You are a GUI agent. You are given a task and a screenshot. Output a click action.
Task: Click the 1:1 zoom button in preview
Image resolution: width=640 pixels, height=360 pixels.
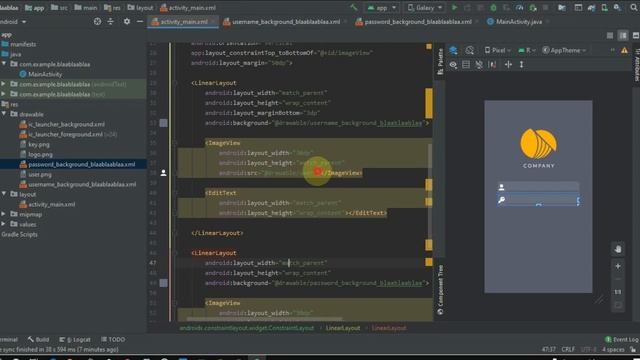[x=618, y=292]
